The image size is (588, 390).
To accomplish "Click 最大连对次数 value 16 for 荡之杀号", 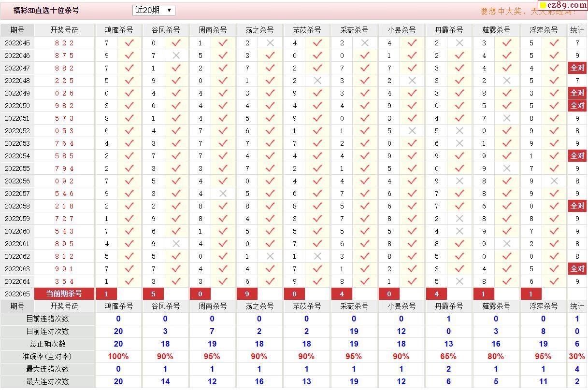I will [x=259, y=382].
